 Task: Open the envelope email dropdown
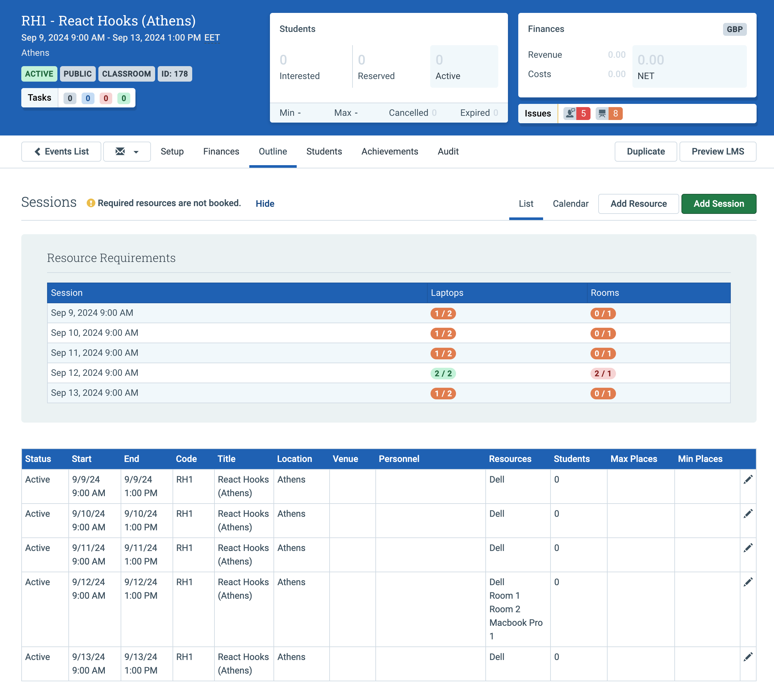pos(127,152)
